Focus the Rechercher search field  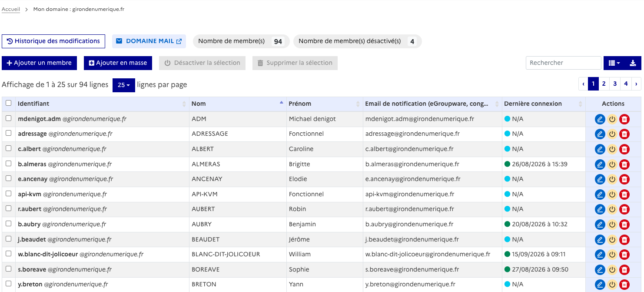coord(564,63)
